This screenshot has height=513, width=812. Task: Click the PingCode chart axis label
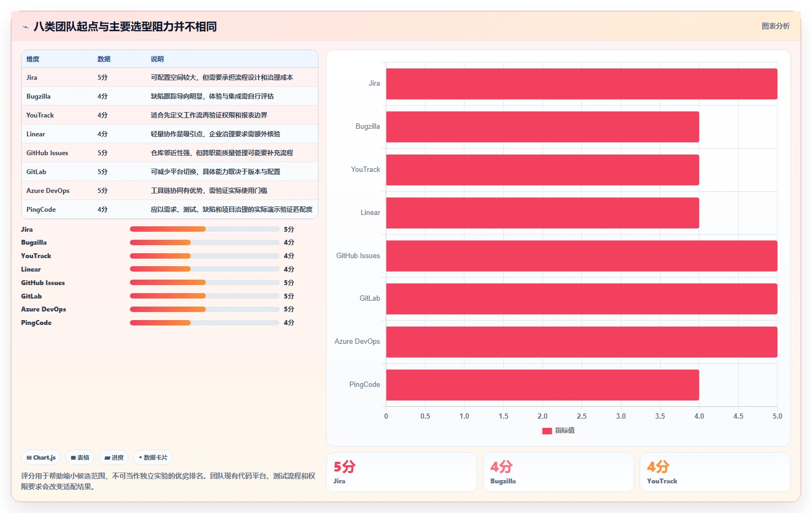pos(364,385)
